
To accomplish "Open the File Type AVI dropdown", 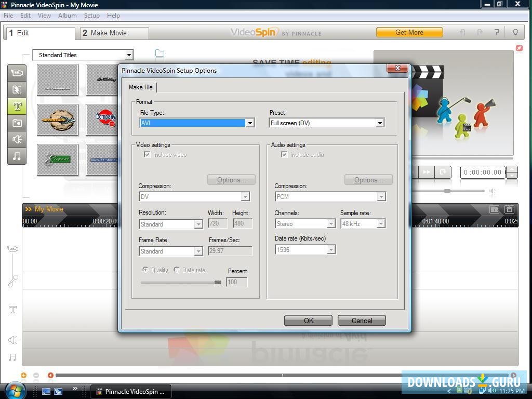I will point(197,123).
